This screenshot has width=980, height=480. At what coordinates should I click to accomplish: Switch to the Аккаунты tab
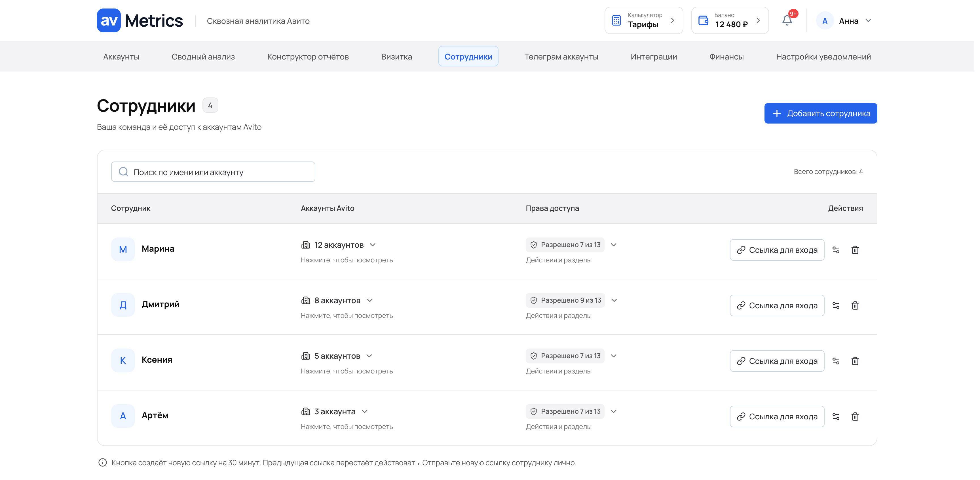tap(121, 56)
